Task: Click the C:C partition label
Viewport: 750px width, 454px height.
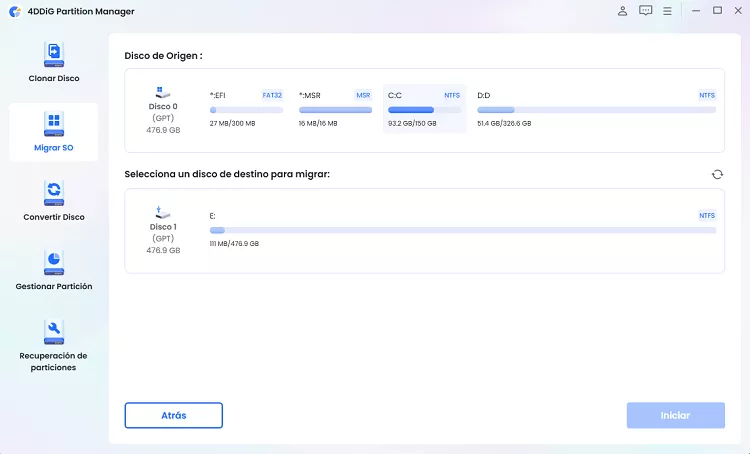Action: click(x=395, y=95)
